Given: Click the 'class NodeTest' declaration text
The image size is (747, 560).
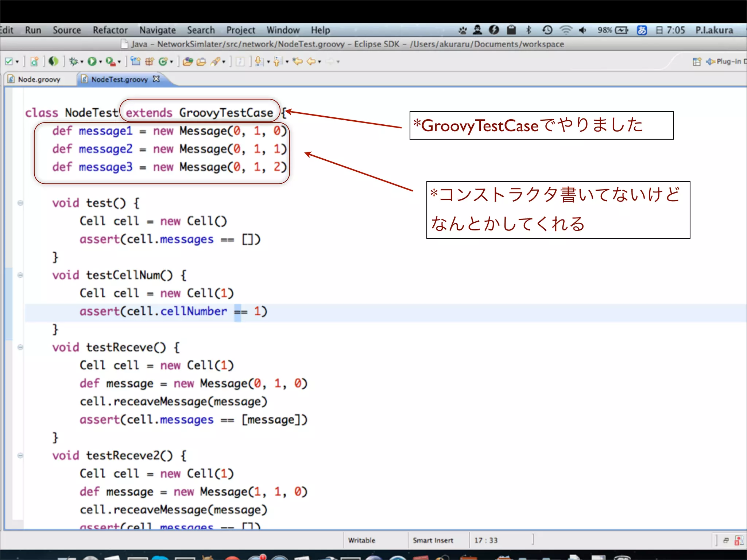Looking at the screenshot, I should pyautogui.click(x=71, y=113).
